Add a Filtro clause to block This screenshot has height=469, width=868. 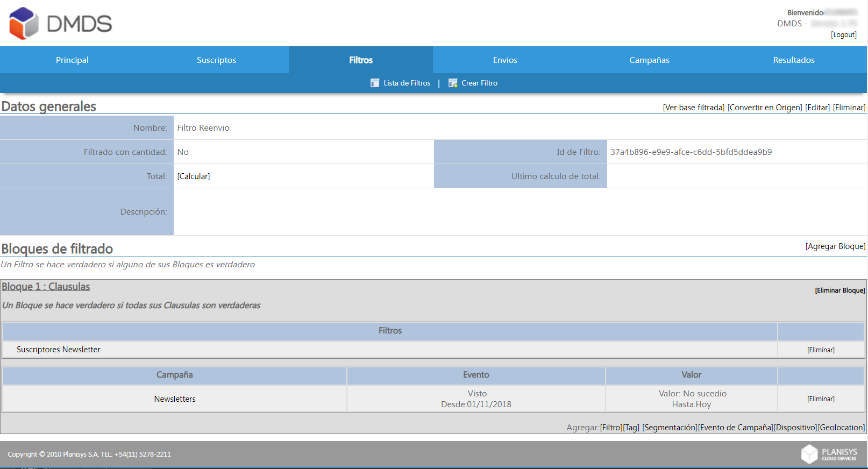611,428
